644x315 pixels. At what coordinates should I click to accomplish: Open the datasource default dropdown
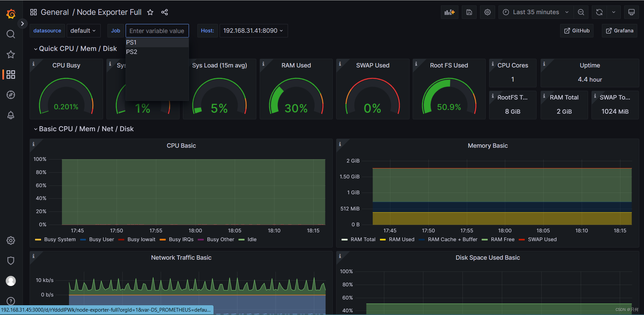(x=83, y=31)
